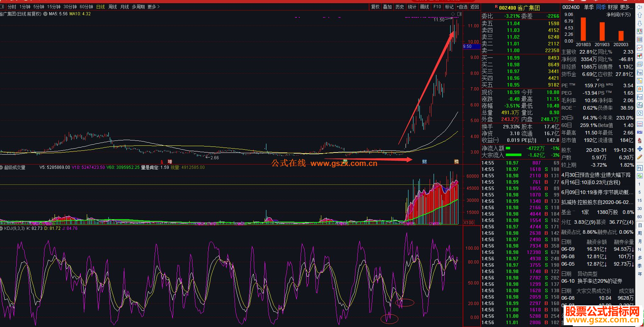
Task: Expand the indicator dropdown beside 省广集团(日线.前复权)
Action: (x=45, y=14)
